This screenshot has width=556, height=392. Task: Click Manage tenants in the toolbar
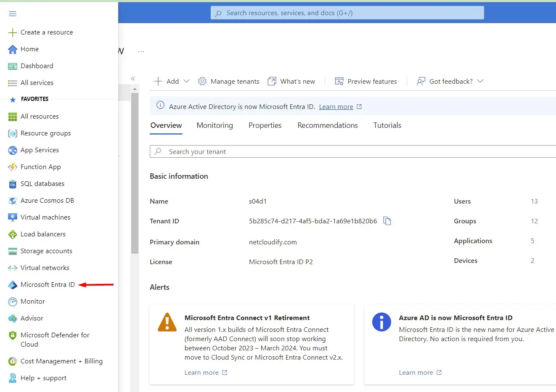point(228,81)
